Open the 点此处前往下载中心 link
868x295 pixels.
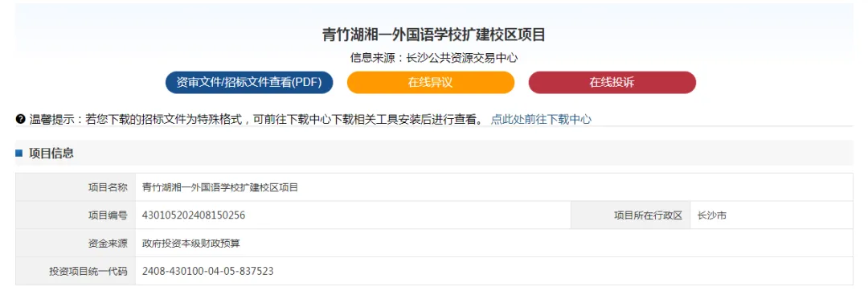point(541,119)
